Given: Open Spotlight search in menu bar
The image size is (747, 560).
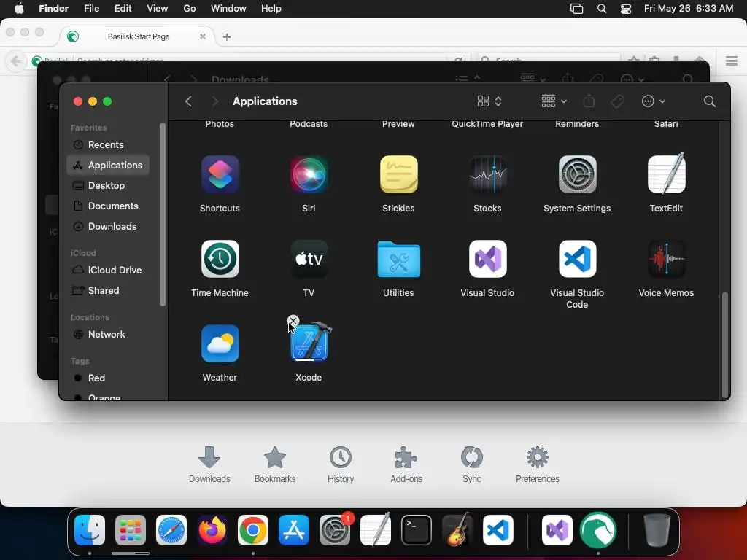Looking at the screenshot, I should [x=602, y=9].
